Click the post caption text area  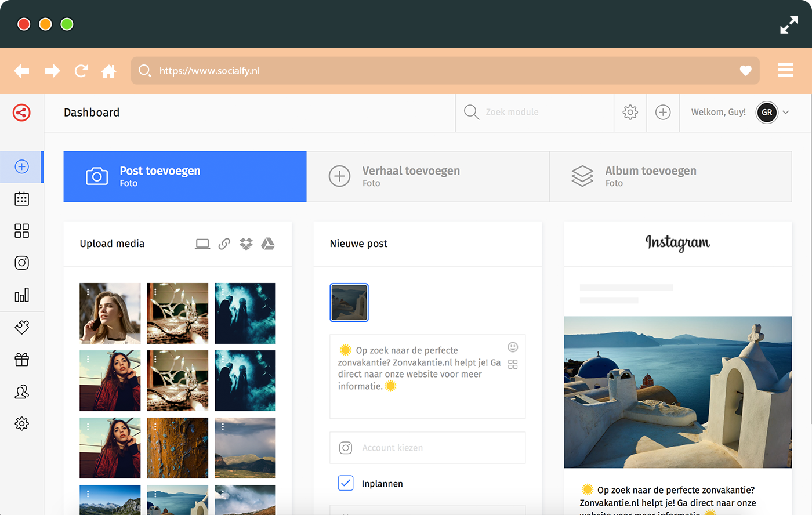[427, 376]
